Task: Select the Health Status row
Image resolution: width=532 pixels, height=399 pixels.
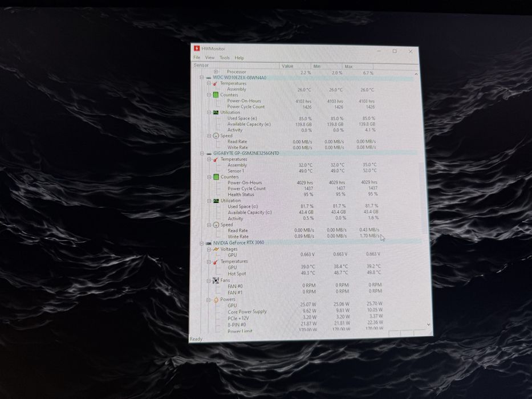Action: [302, 195]
